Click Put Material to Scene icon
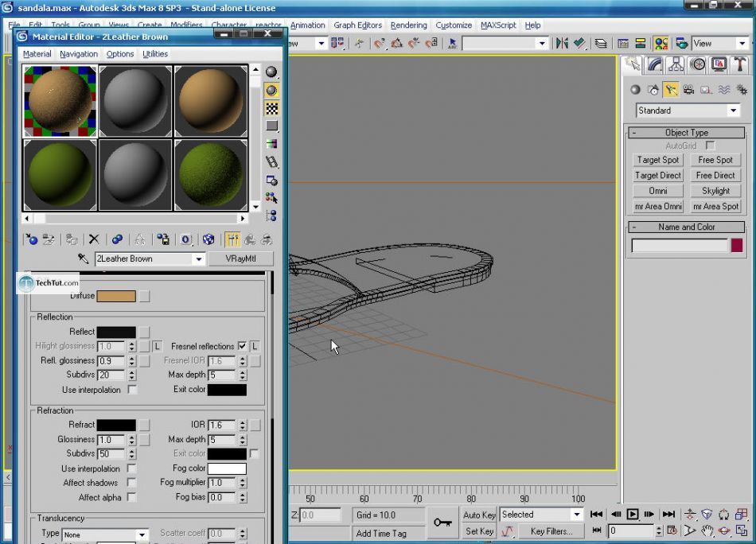This screenshot has width=756, height=544. click(49, 239)
